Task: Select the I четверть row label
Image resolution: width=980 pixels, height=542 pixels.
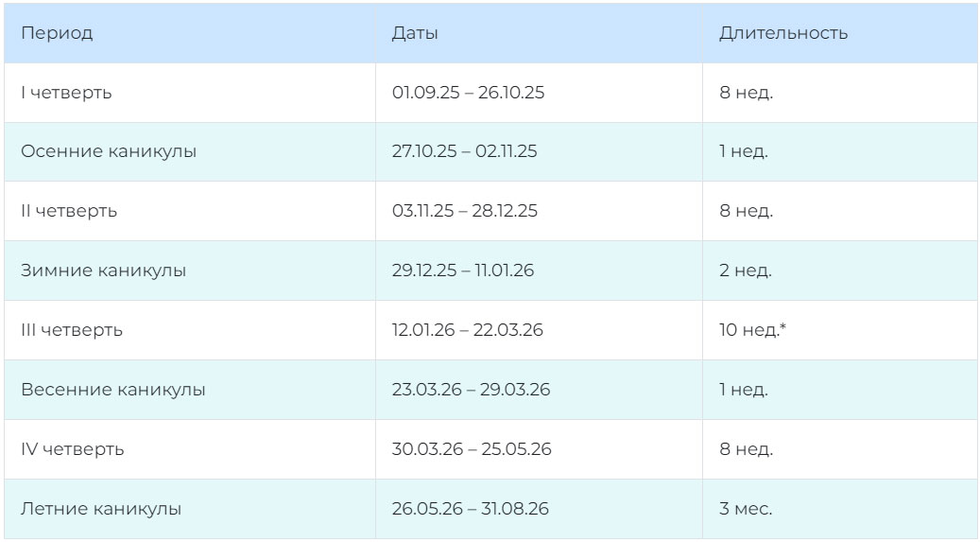Action: coord(66,93)
